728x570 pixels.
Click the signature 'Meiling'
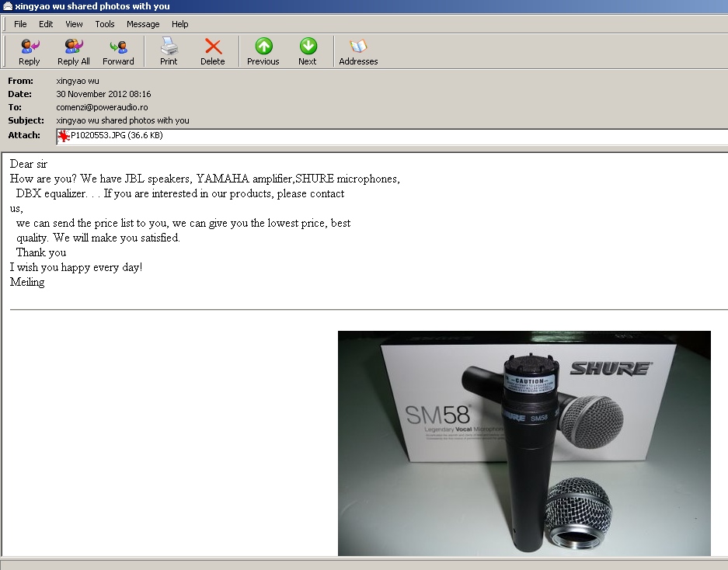27,282
